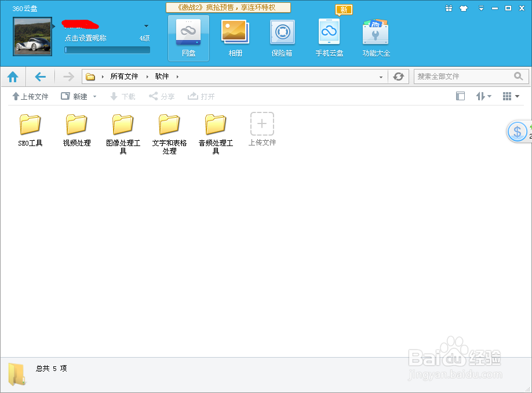Open the 保险箱 (Safe) section
This screenshot has width=532, height=393.
282,37
